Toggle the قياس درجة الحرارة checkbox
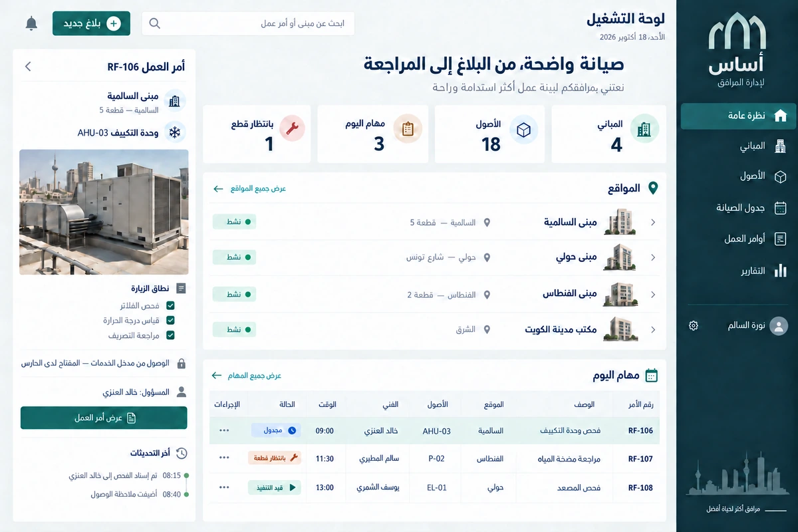798x532 pixels. coord(170,321)
